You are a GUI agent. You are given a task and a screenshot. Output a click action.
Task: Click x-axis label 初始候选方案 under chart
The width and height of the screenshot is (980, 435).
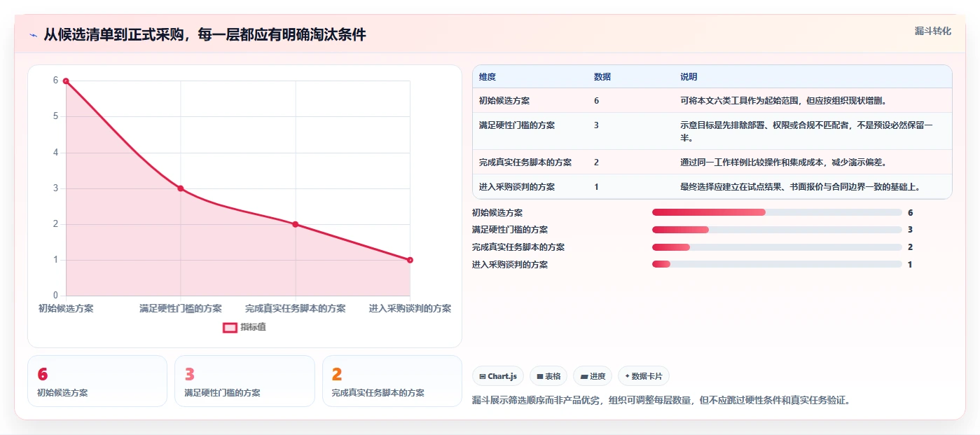(x=66, y=308)
